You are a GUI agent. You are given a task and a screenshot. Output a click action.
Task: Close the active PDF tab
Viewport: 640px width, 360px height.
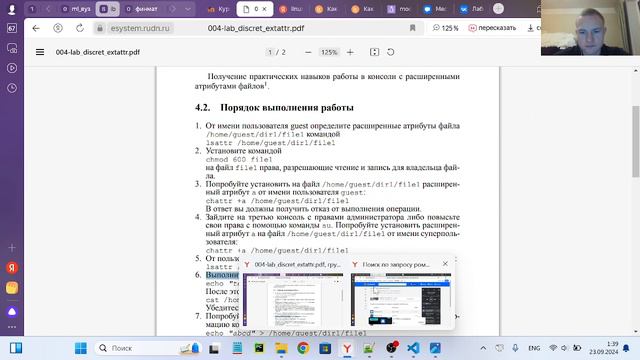264,9
